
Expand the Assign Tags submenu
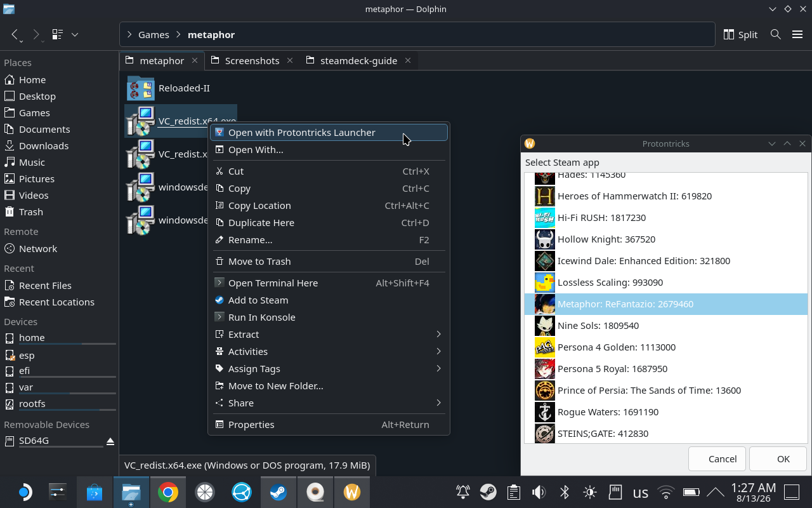pos(329,368)
